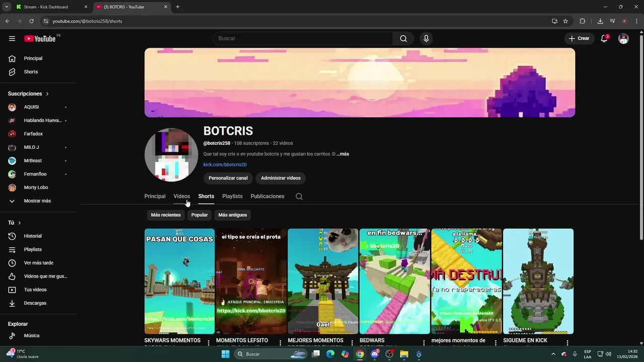Viewport: 644px width, 362px height.
Task: Click the YouTube Buscar search field
Action: (x=303, y=39)
